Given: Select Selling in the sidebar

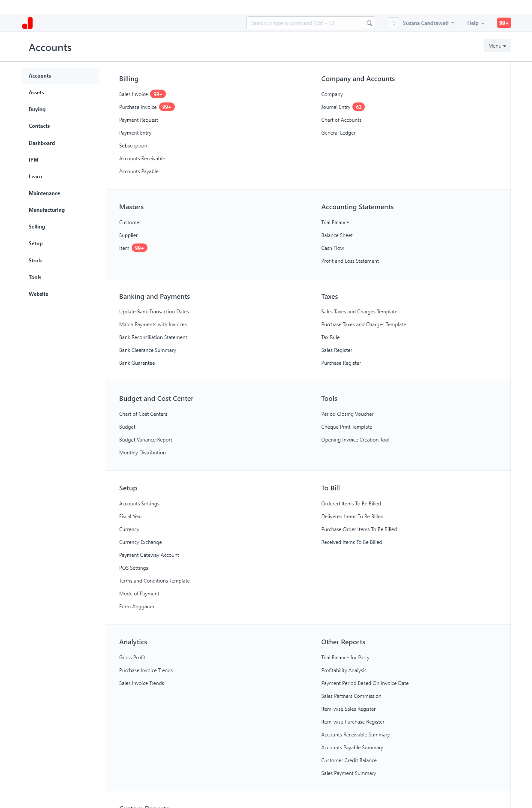Looking at the screenshot, I should pos(37,227).
